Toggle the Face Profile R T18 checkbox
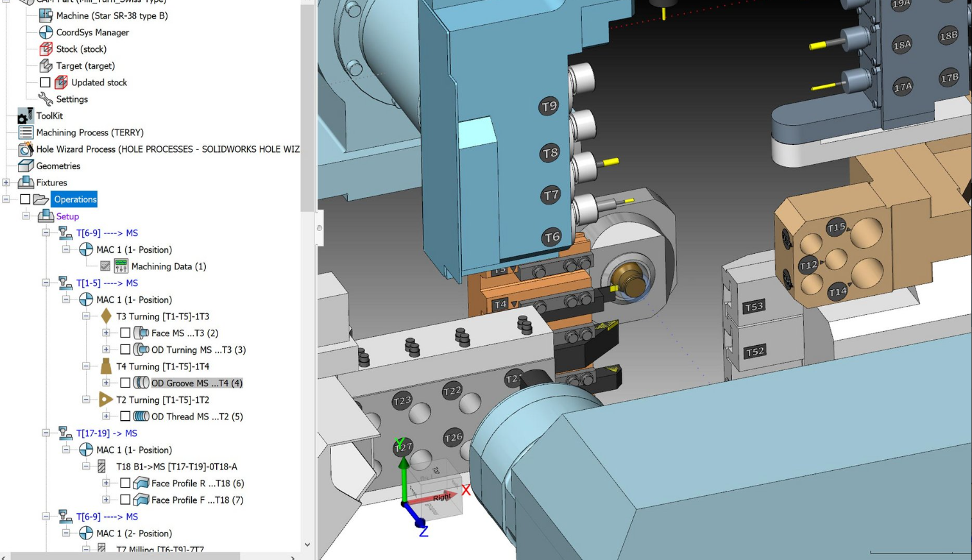Viewport: 972px width, 560px height. (125, 483)
